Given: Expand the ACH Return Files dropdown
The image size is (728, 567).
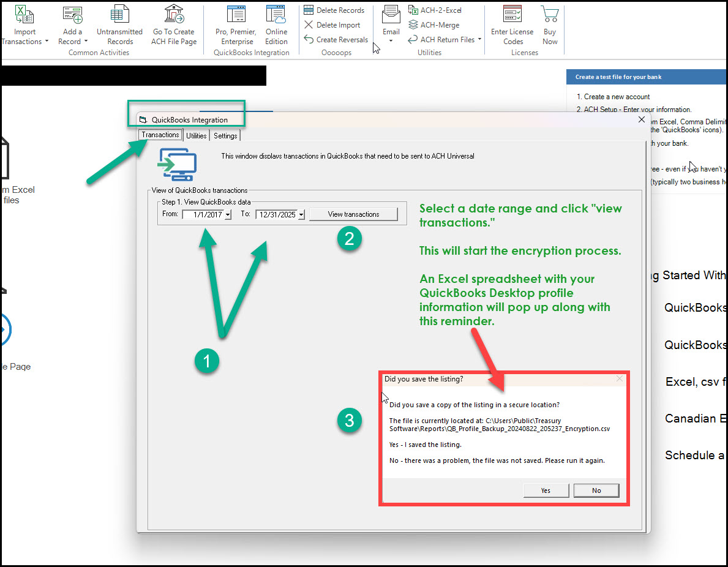Looking at the screenshot, I should [479, 39].
